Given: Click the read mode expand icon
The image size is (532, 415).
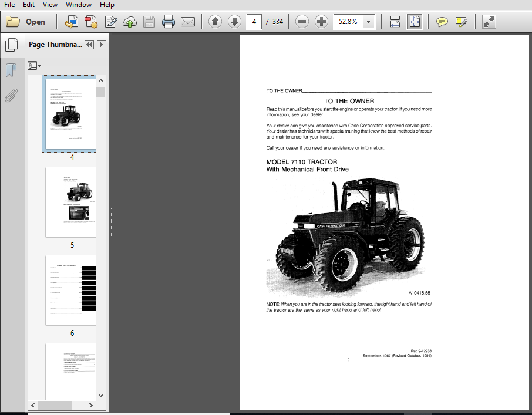Looking at the screenshot, I should pyautogui.click(x=489, y=22).
